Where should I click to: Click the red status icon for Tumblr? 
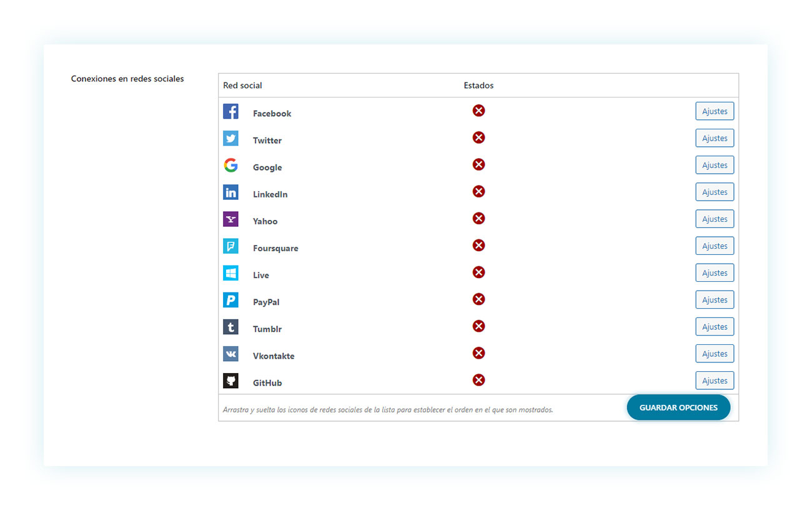pos(478,326)
